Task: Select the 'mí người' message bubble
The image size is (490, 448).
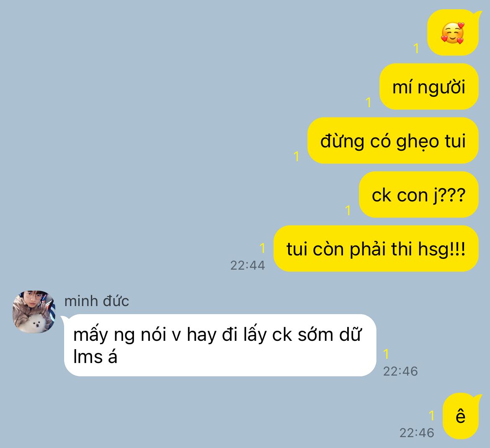Action: tap(429, 87)
